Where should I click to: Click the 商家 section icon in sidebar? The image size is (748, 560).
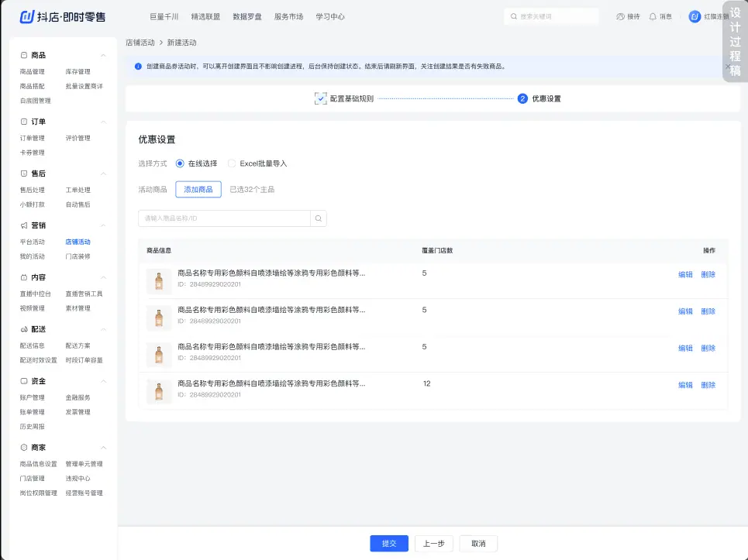pyautogui.click(x=24, y=448)
